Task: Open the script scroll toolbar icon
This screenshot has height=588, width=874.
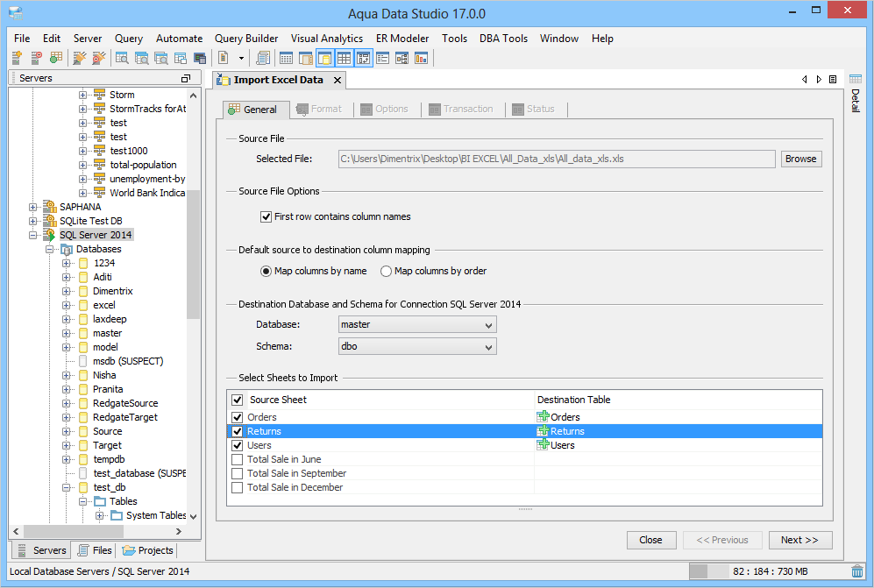Action: (263, 58)
